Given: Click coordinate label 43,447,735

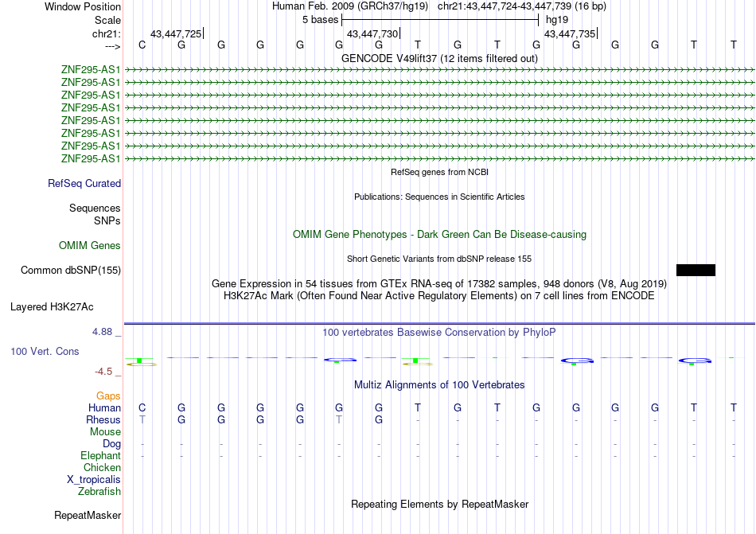Looking at the screenshot, I should click(x=570, y=33).
